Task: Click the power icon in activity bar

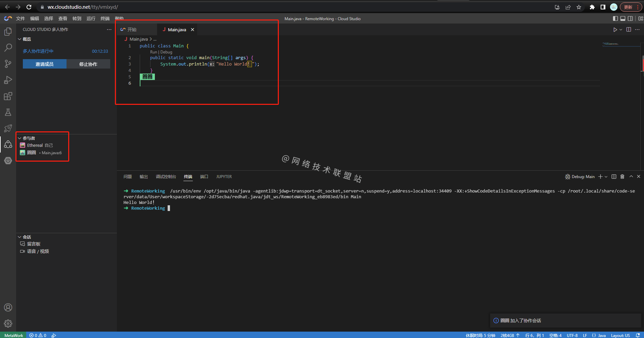Action: point(8,161)
